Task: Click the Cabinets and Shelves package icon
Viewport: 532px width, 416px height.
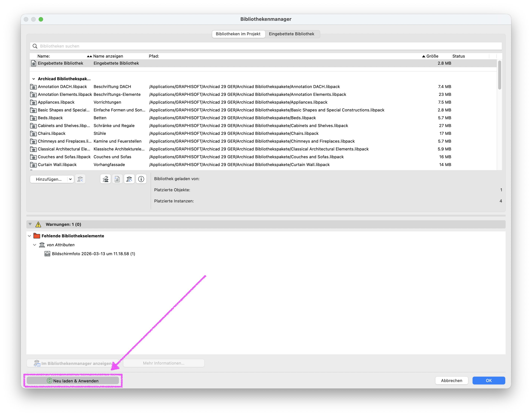Action: coord(33,126)
